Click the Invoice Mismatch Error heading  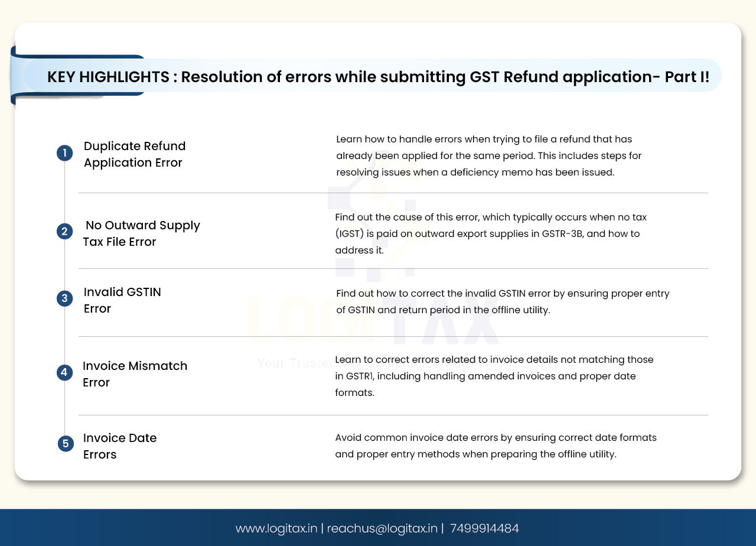coord(135,374)
